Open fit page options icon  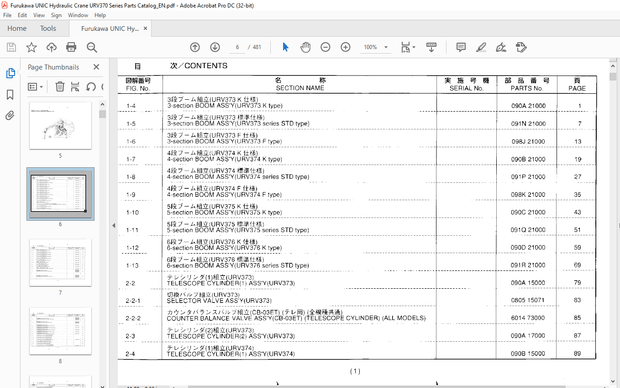coord(408,47)
